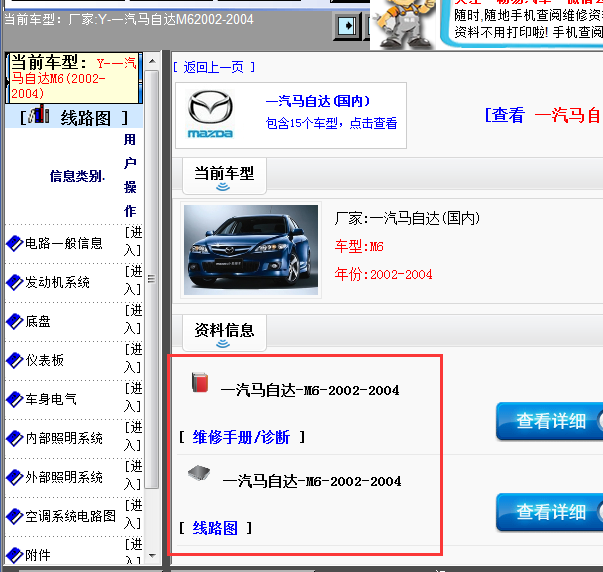This screenshot has height=572, width=603.
Task: Click the 当前车型 yellow box in left panel
Action: [74, 78]
